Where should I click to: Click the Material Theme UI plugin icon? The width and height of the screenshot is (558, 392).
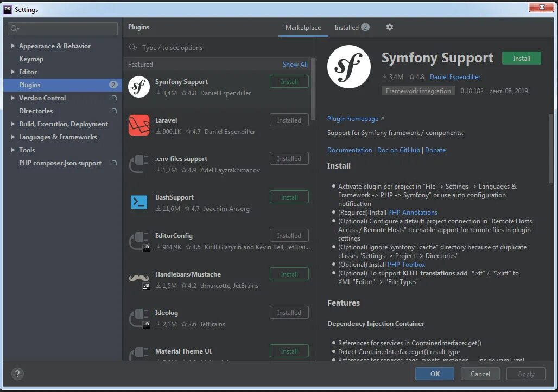point(139,354)
